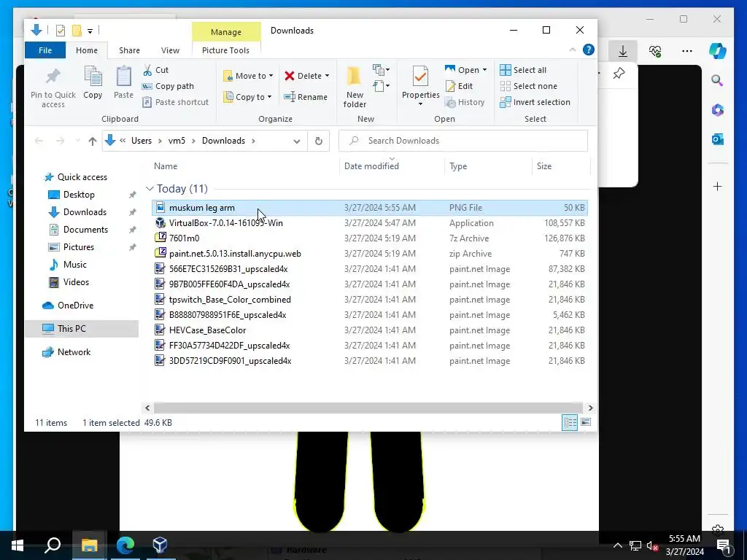Open Windows Start menu
Image resolution: width=747 pixels, height=560 pixels.
tap(18, 545)
